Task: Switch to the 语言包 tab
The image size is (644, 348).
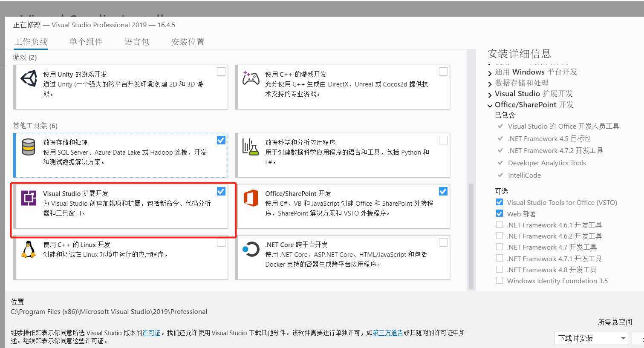Action: coord(137,42)
